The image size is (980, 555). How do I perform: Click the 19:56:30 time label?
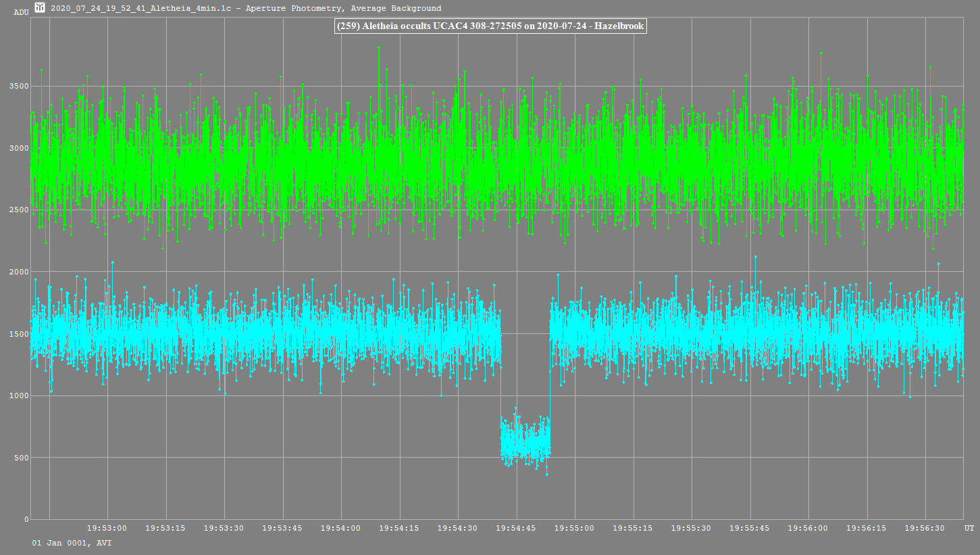(x=925, y=528)
